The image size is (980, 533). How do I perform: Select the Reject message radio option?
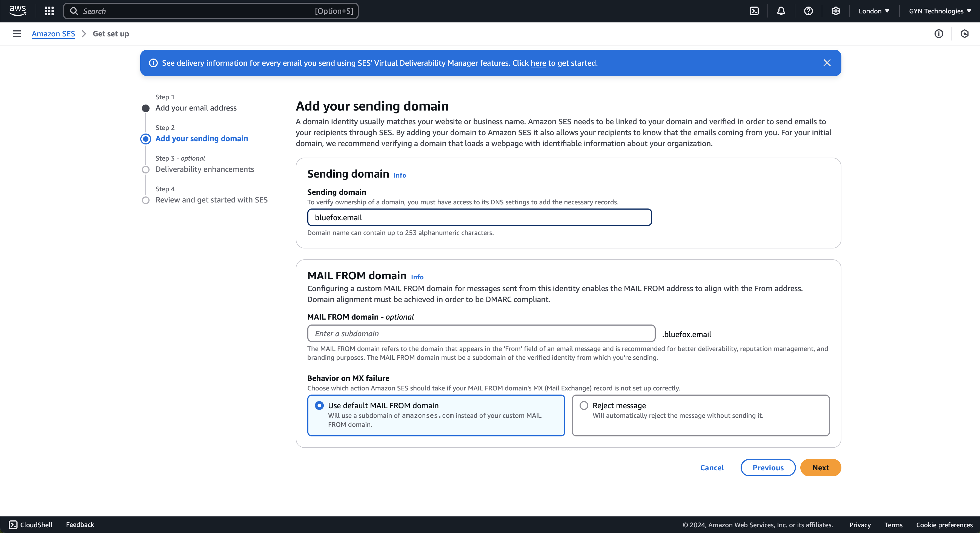pyautogui.click(x=584, y=406)
